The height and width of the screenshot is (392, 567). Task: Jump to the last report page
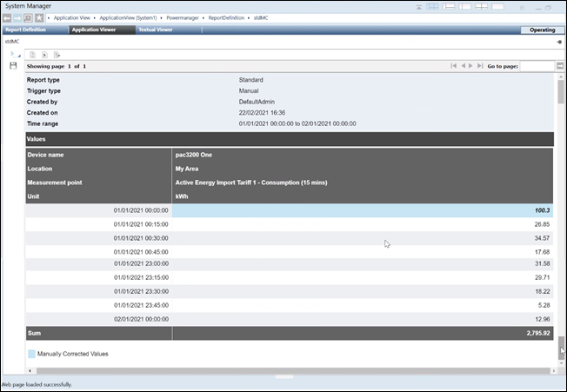pyautogui.click(x=480, y=66)
